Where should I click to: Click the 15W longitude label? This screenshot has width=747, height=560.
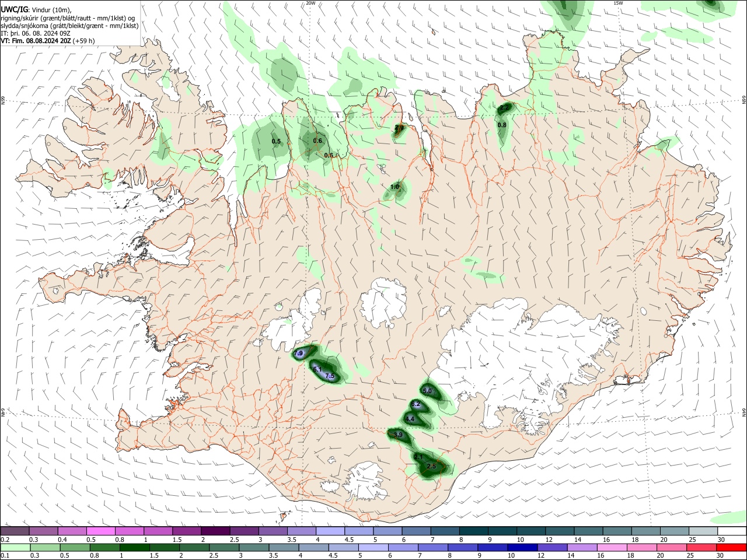coord(618,3)
